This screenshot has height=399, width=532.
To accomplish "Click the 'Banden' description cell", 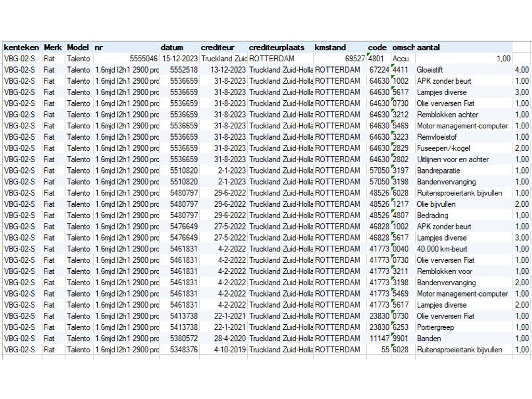I will point(463,338).
